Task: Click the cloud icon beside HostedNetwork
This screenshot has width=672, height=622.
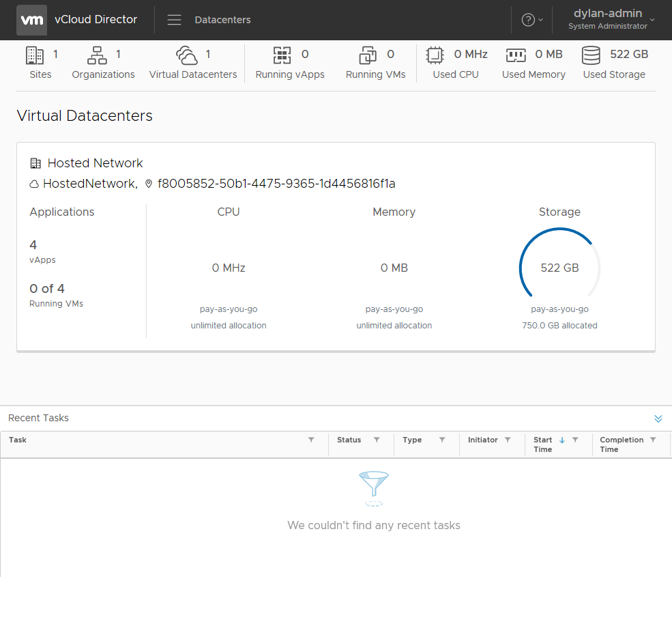Action: click(x=34, y=184)
